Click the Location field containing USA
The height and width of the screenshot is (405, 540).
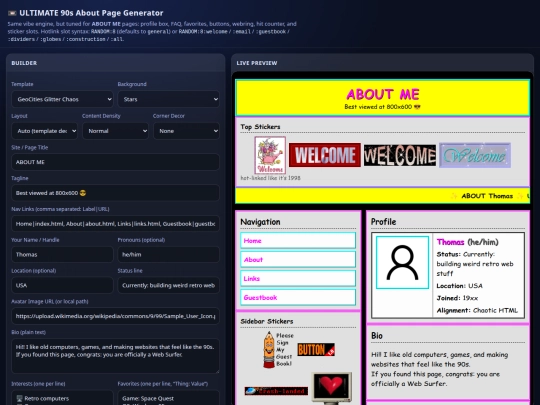62,285
